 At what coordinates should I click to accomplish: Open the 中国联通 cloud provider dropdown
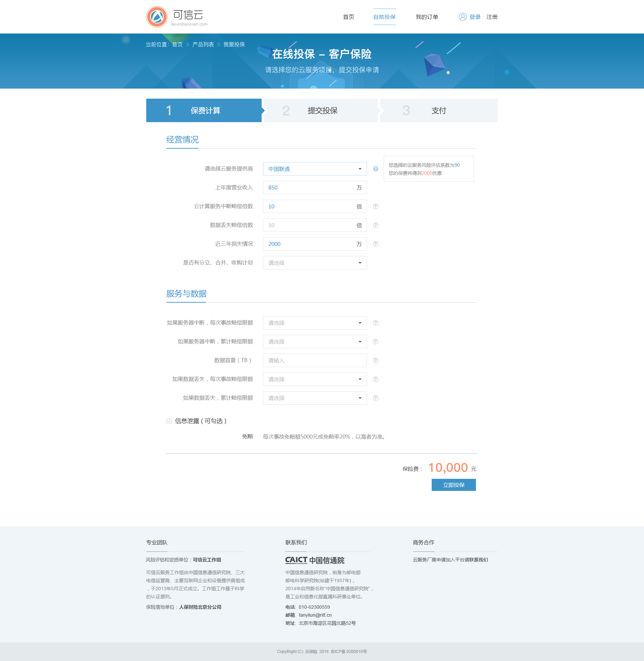click(315, 169)
